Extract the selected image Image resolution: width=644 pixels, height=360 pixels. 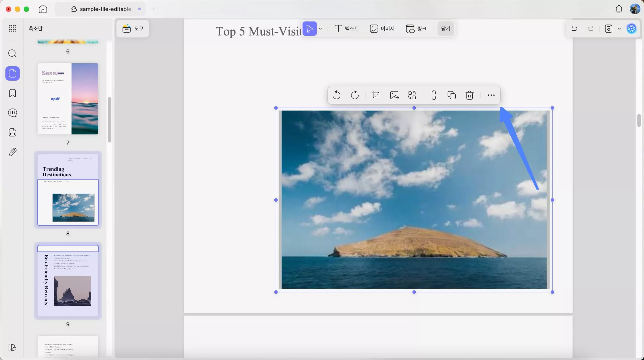394,95
